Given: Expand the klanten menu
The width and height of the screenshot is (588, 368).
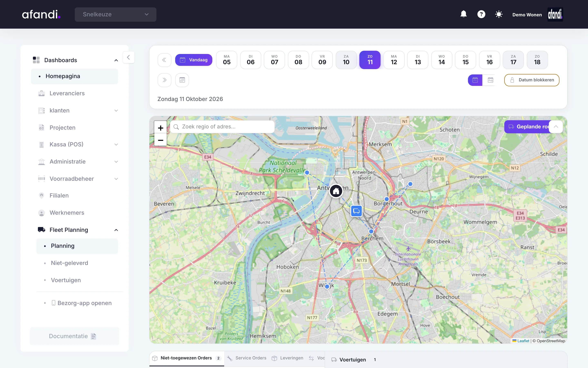Looking at the screenshot, I should 116,111.
